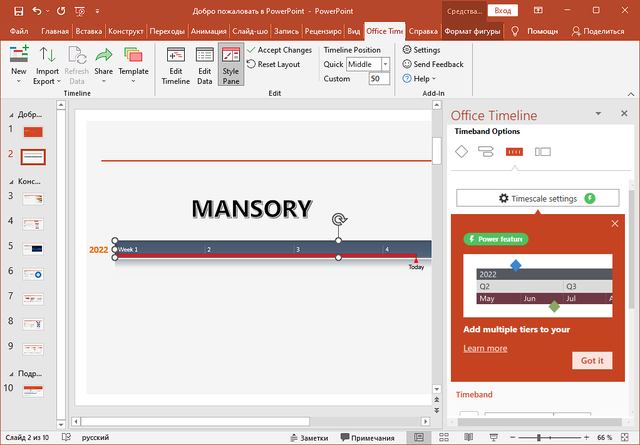Expand the Template dropdown

134,79
